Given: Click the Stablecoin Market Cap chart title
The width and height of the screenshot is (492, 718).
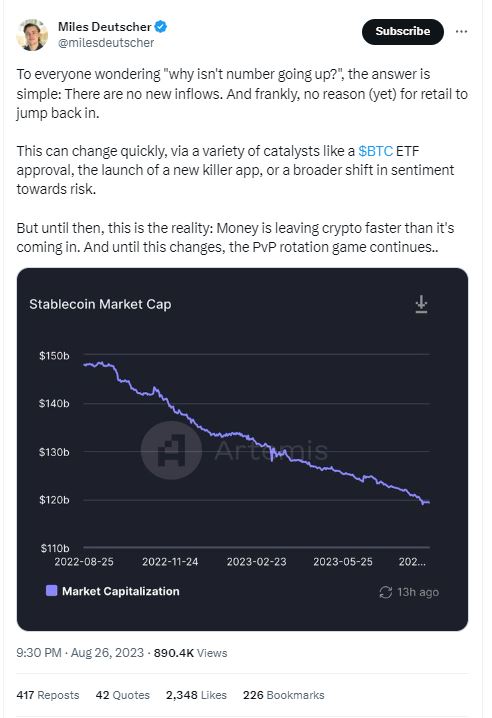Looking at the screenshot, I should coord(100,305).
